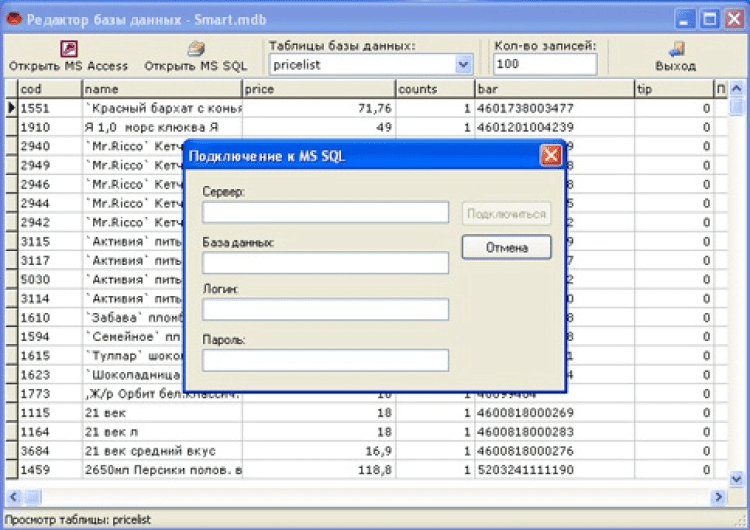Screen dimensions: 750x530
Task: Select the name column header
Action: 162,89
